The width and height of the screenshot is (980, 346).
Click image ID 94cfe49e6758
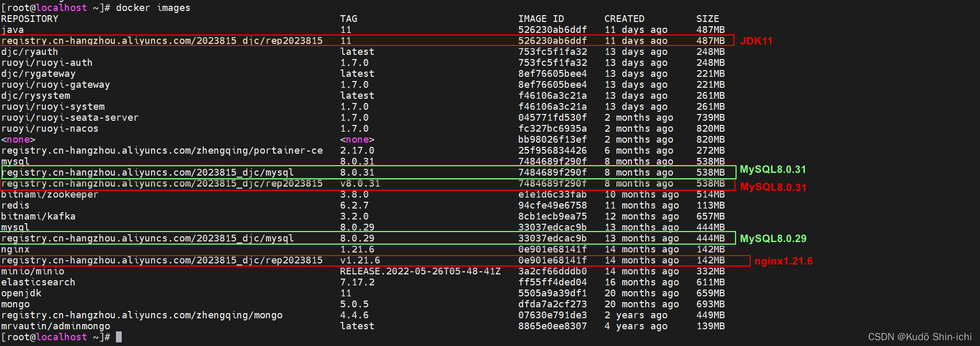click(553, 205)
